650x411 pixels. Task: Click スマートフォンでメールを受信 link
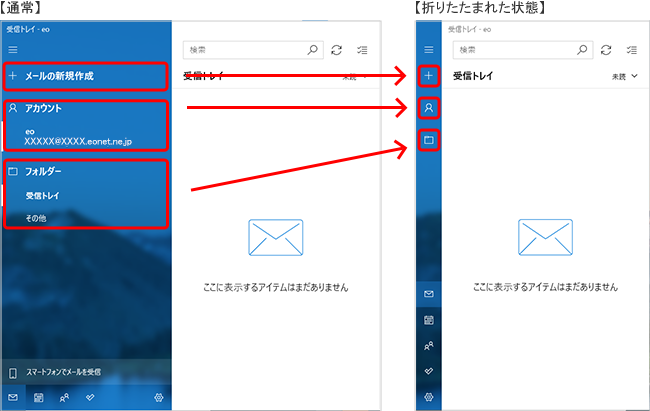63,372
